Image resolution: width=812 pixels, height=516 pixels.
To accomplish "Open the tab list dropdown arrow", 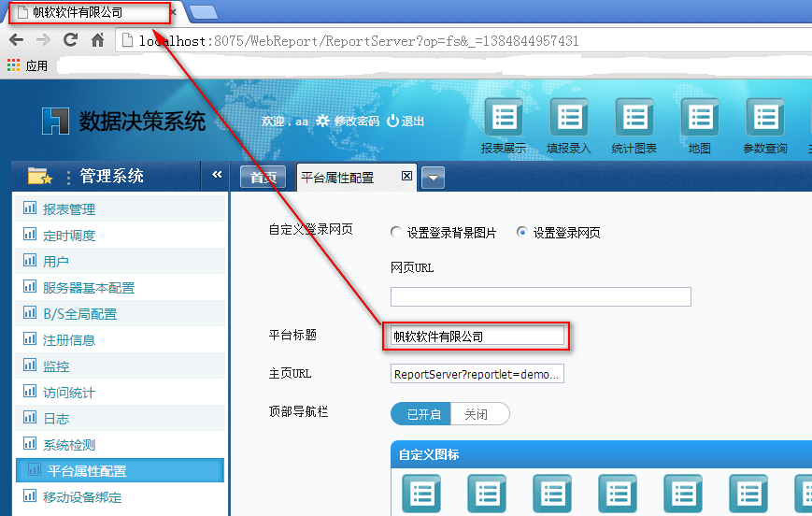I will (433, 178).
